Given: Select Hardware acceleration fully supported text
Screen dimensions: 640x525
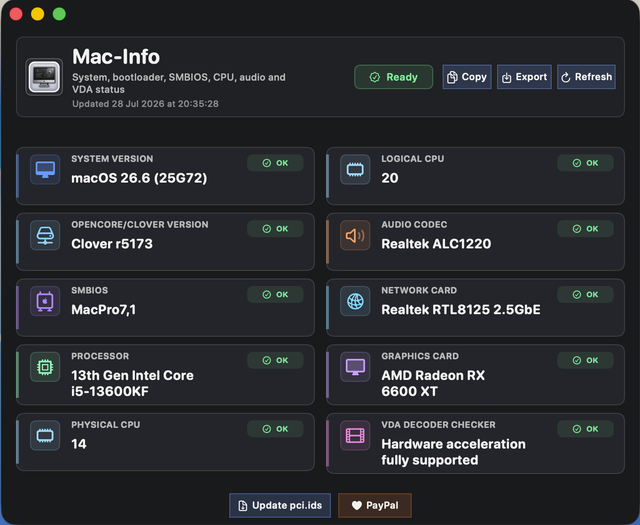Looking at the screenshot, I should 453,452.
